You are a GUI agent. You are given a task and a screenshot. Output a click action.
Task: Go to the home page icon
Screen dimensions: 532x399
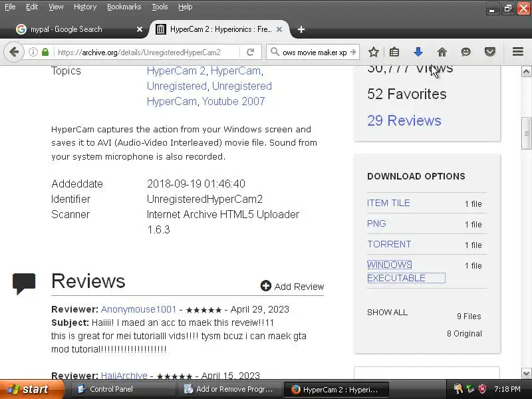(442, 53)
